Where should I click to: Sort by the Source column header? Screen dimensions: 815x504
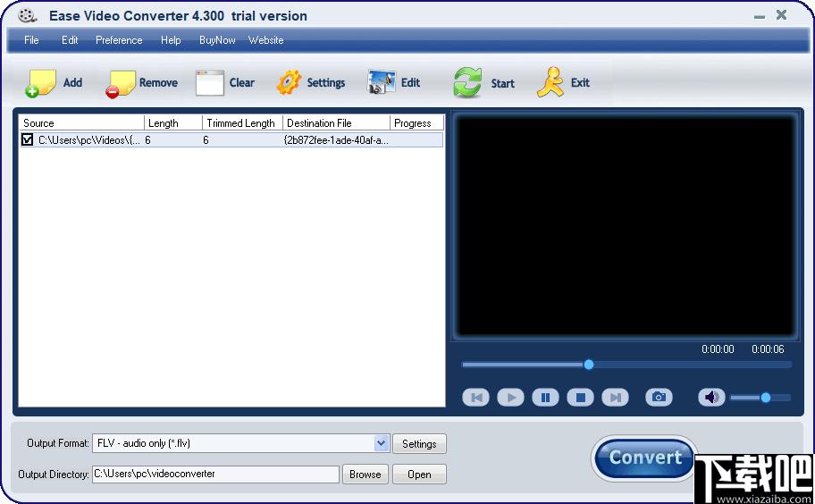[81, 123]
